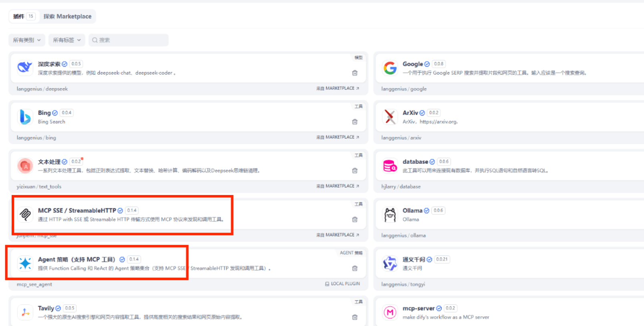Select the database plugin title
The height and width of the screenshot is (326, 644).
tap(415, 162)
